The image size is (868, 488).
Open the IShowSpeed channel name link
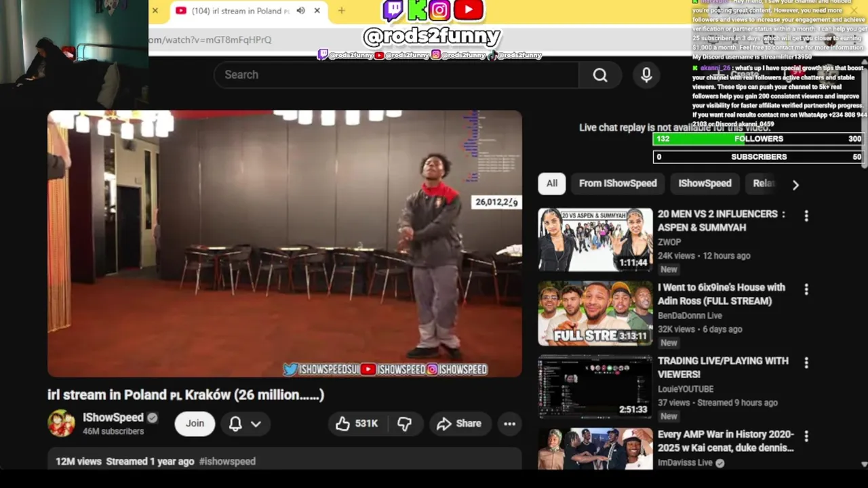coord(113,418)
